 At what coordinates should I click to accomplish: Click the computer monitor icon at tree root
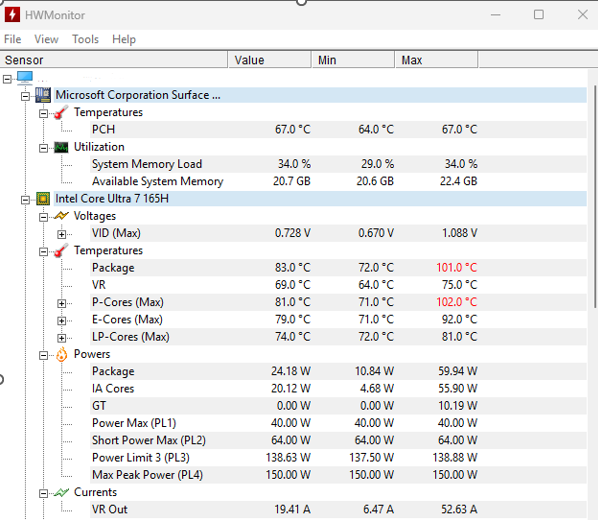[25, 78]
